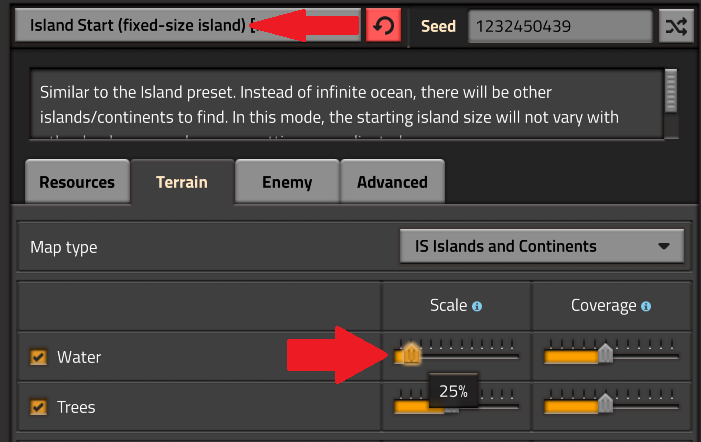Click the red reset preset icon
The width and height of the screenshot is (701, 442).
[x=383, y=25]
